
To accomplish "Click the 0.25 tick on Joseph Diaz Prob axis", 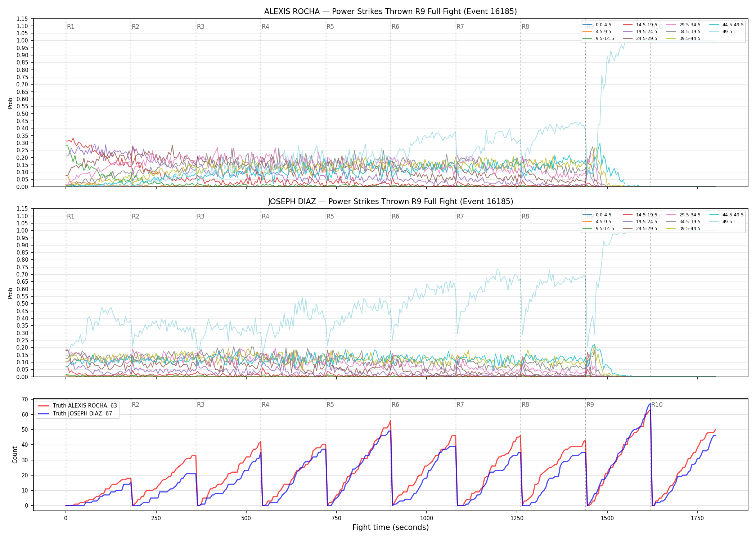I will pos(22,340).
